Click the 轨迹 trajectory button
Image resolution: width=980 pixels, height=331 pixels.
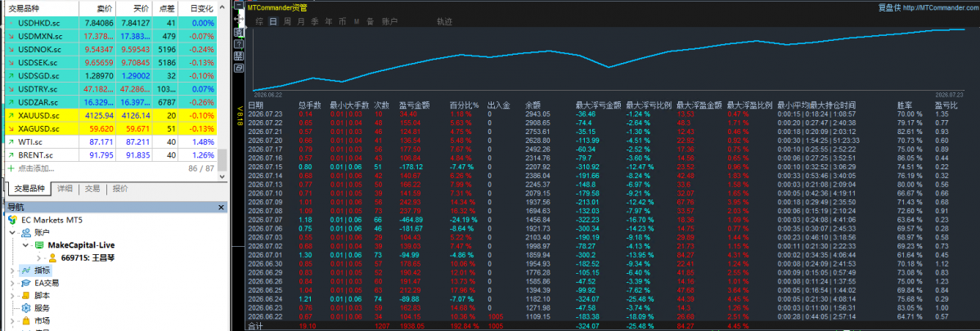pos(444,21)
